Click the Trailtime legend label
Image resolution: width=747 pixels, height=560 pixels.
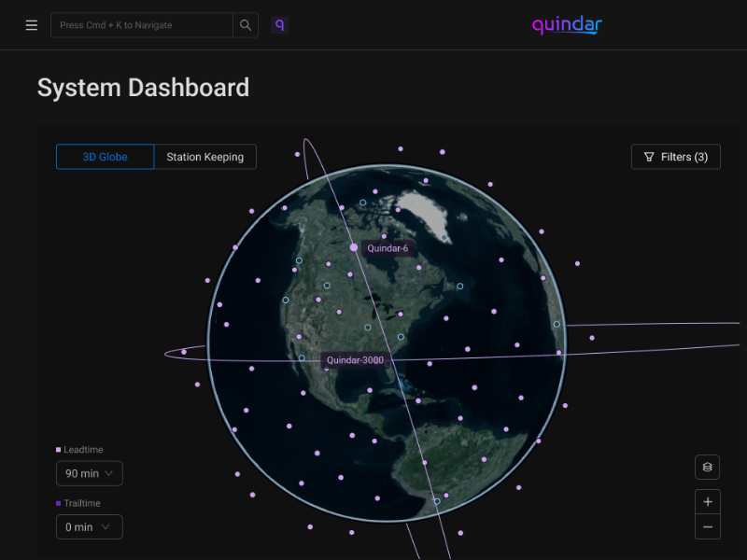82,503
